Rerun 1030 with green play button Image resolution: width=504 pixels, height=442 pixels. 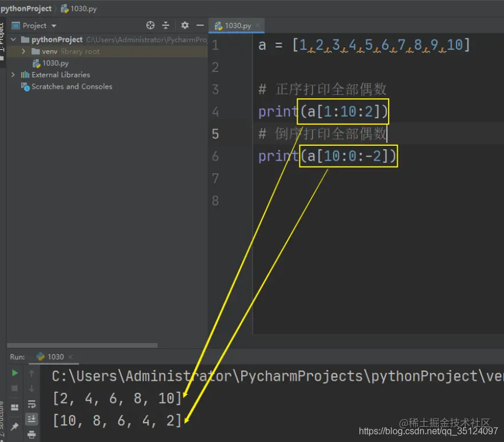tap(14, 373)
